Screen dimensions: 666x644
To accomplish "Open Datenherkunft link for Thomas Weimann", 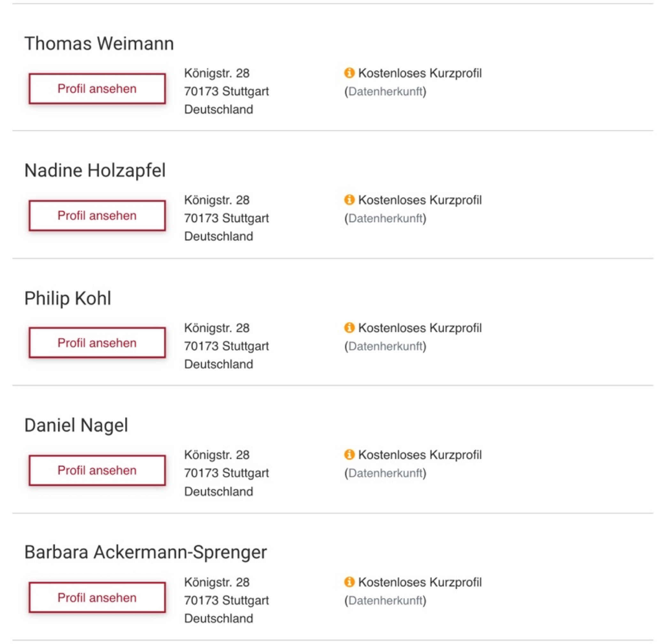I will (385, 91).
